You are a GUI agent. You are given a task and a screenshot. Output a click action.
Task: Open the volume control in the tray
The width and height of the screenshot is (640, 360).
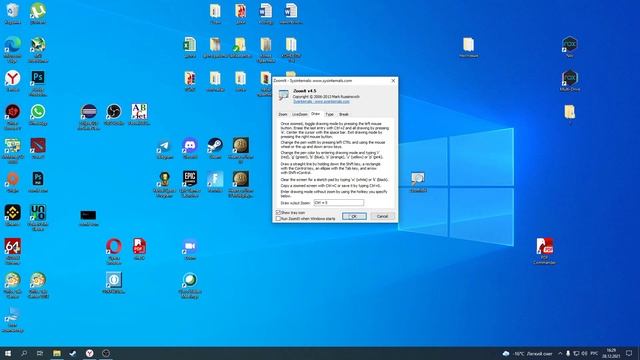click(584, 353)
